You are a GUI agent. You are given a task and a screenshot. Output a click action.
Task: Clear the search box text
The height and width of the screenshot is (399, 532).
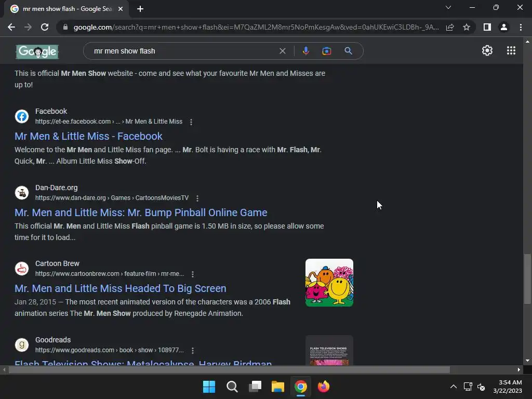tap(282, 51)
